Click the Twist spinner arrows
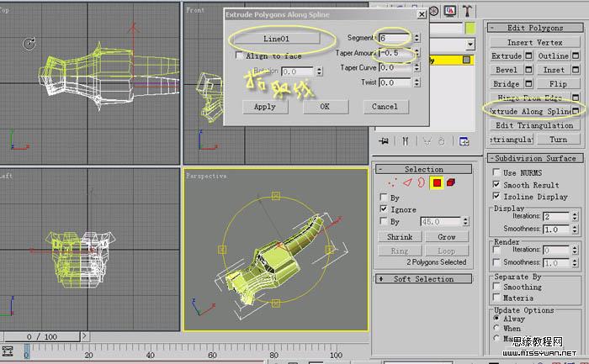 (x=417, y=82)
